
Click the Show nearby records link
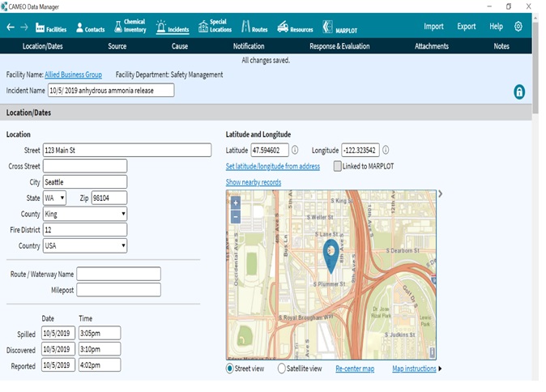click(254, 182)
